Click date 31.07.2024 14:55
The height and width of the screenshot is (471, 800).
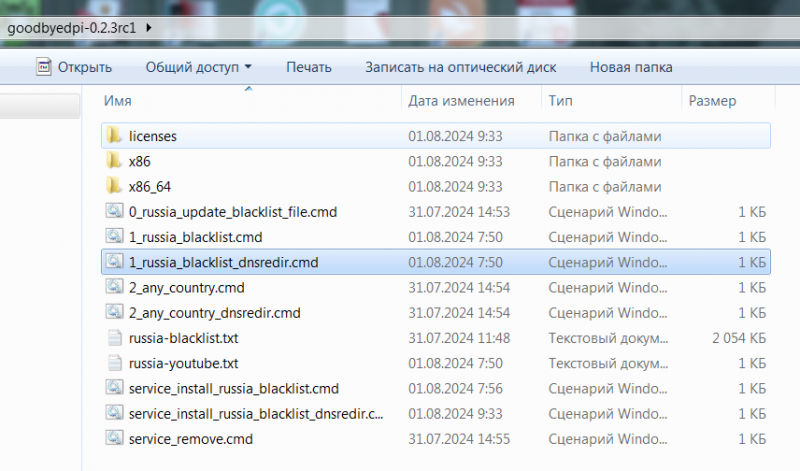point(459,439)
